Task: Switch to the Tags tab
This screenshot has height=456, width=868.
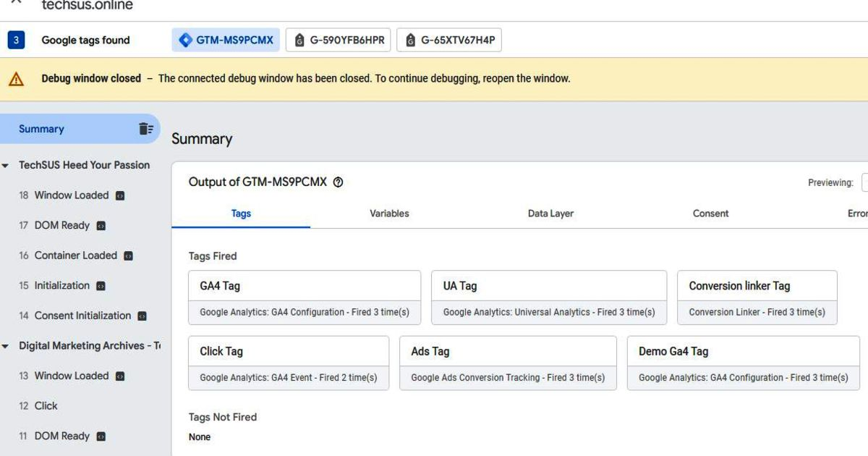Action: (x=241, y=214)
